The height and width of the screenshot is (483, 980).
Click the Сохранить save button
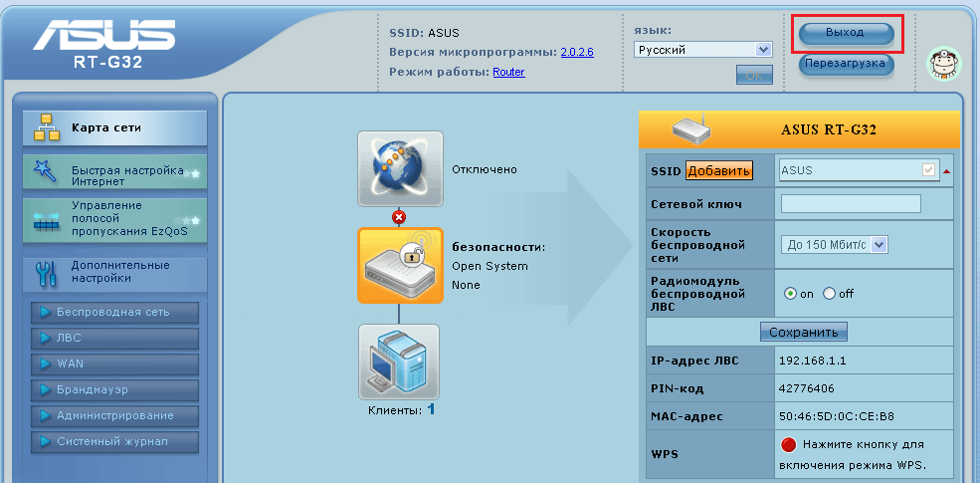pos(803,333)
